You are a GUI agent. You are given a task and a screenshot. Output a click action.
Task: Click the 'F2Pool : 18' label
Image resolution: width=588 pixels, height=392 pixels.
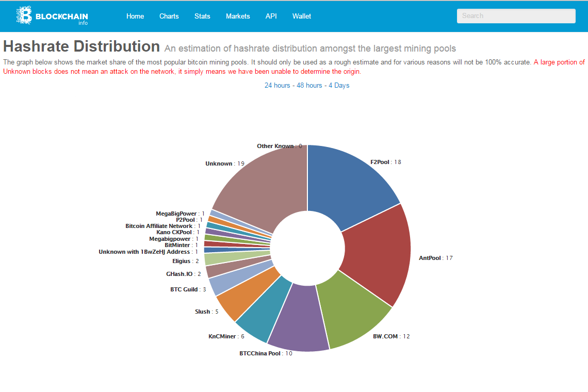tap(385, 162)
